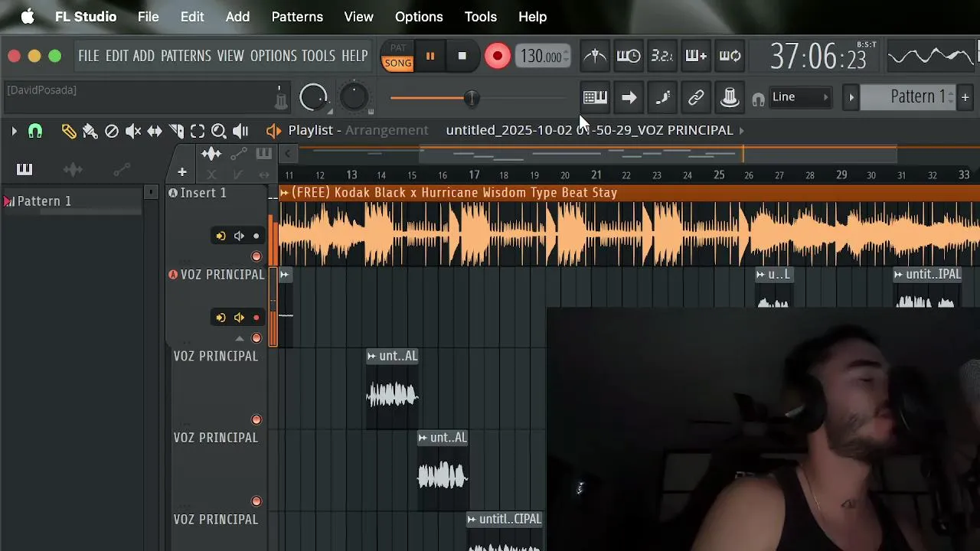Screen dimensions: 980x551
Task: Open FL Studio ADD menu
Action: coord(144,56)
